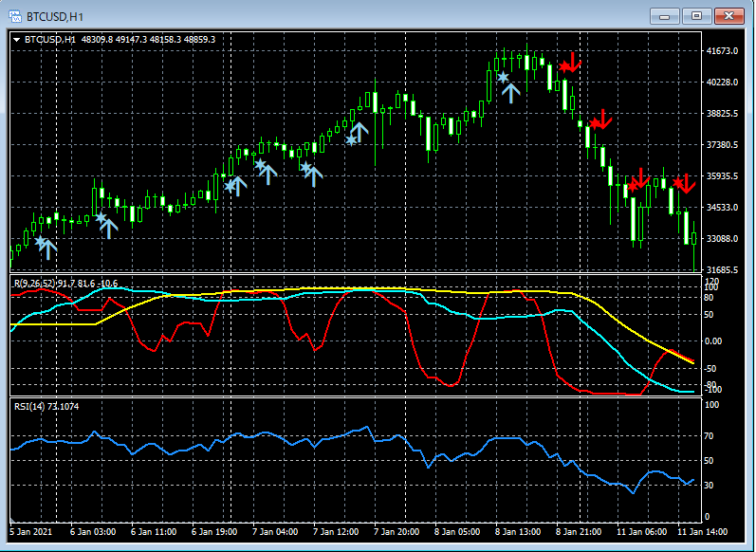This screenshot has width=756, height=552.
Task: Click the 34533.0 price scale label
Action: pos(722,208)
